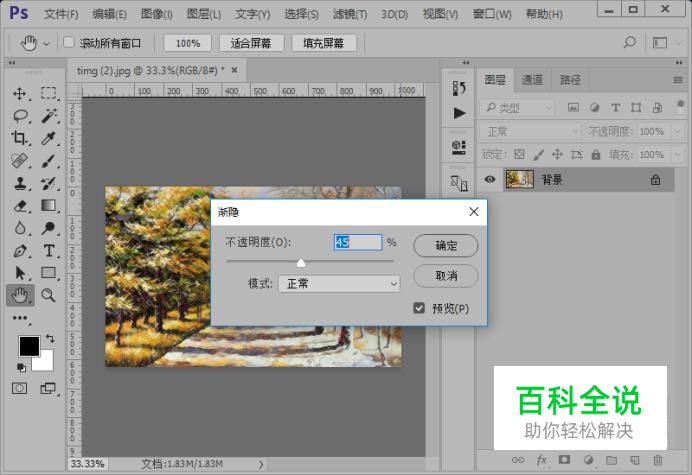Hide the Background layer eye icon
This screenshot has width=692, height=475.
pos(489,179)
